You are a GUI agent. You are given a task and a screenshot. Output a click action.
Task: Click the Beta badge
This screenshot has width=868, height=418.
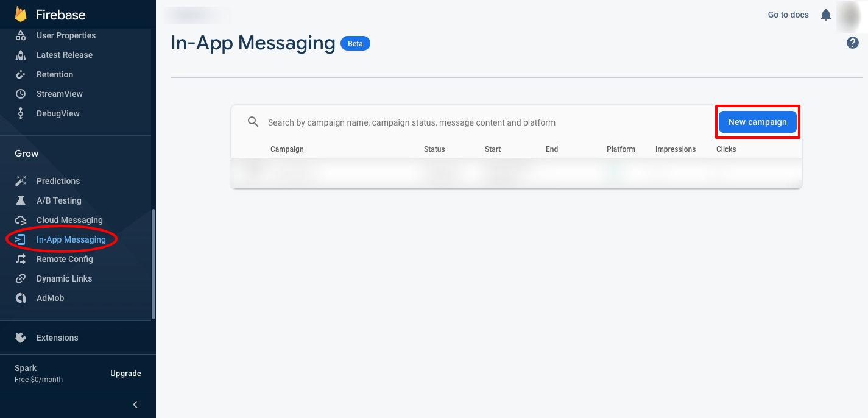click(x=355, y=44)
